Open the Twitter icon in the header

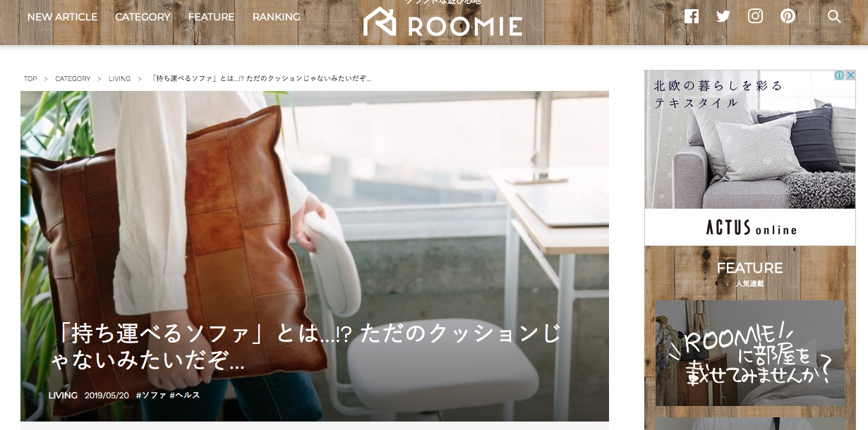point(723,16)
